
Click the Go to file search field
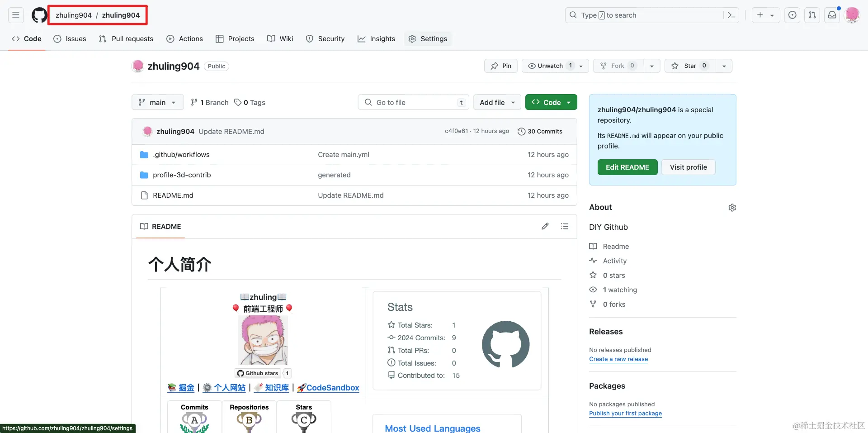(413, 102)
